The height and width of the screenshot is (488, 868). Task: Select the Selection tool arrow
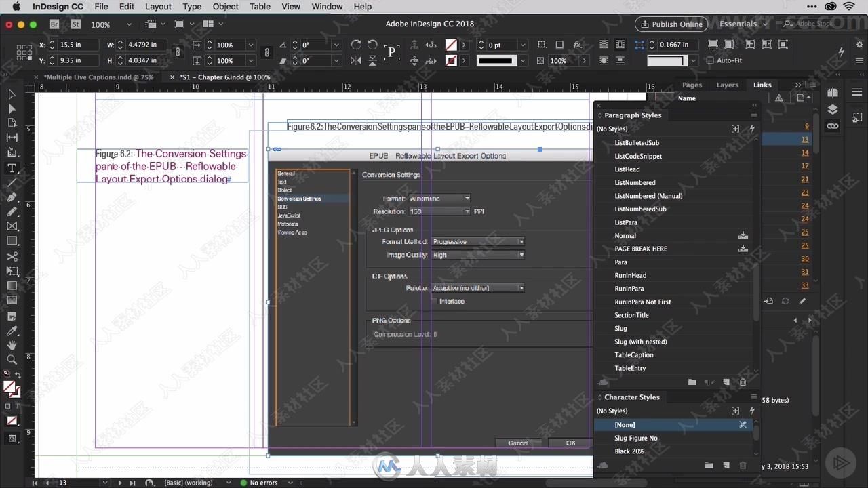[x=12, y=94]
